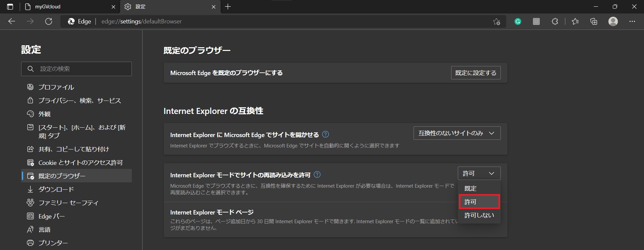Switch to the myGVcloud tab

pos(70,7)
